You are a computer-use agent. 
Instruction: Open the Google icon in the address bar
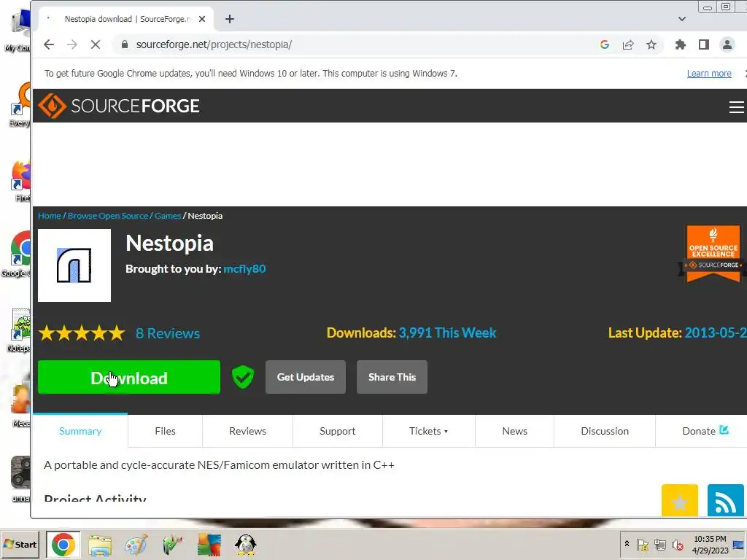click(x=605, y=44)
